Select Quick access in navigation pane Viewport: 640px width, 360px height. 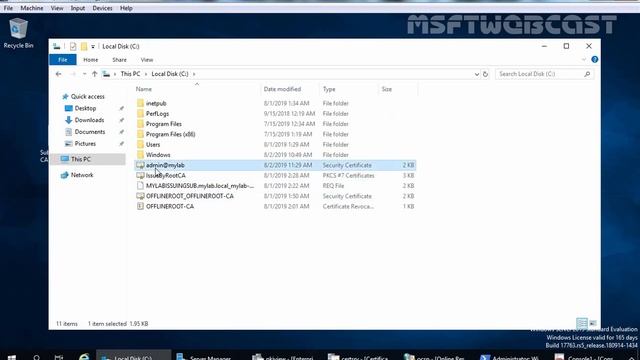pos(87,96)
